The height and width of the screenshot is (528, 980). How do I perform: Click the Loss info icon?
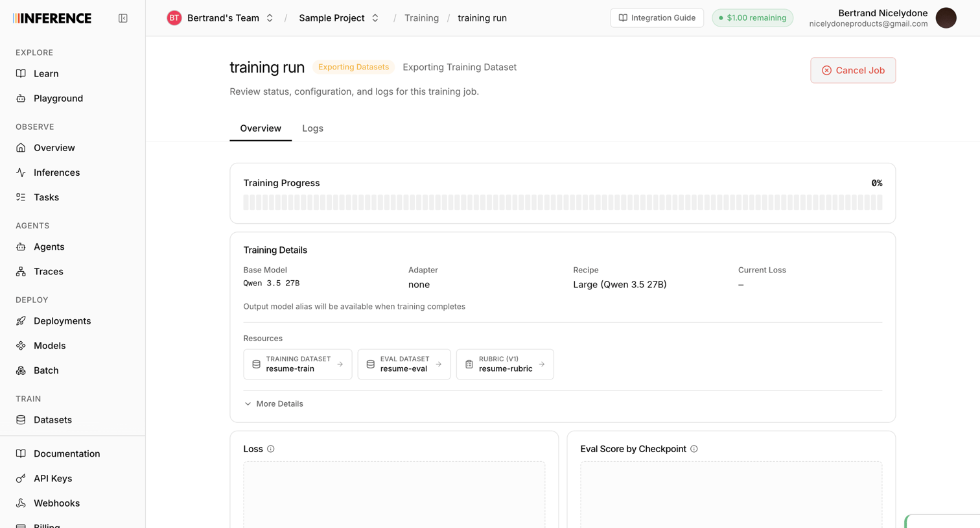click(x=271, y=449)
